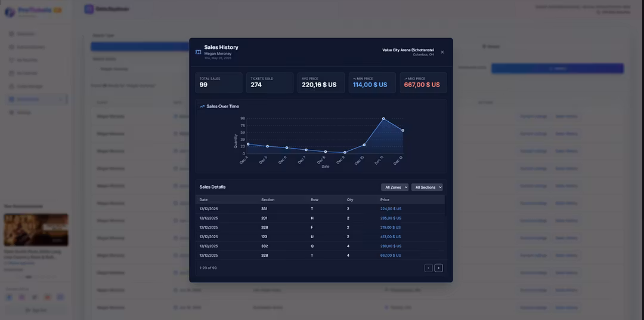Go to next page of sales details
Viewport: 644px width, 320px height.
click(438, 268)
